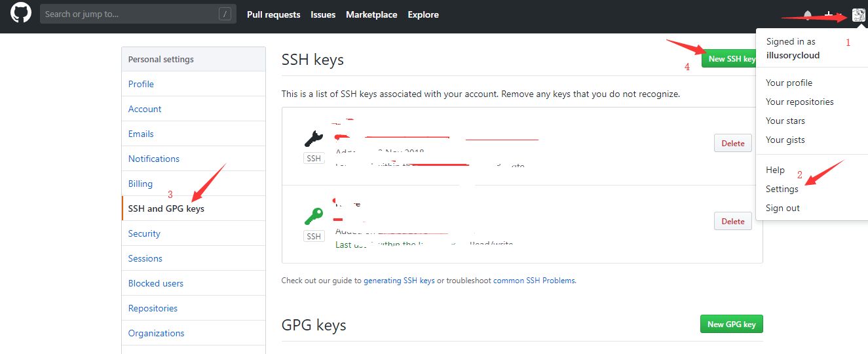
Task: Click the SSH label under green key
Action: [314, 236]
